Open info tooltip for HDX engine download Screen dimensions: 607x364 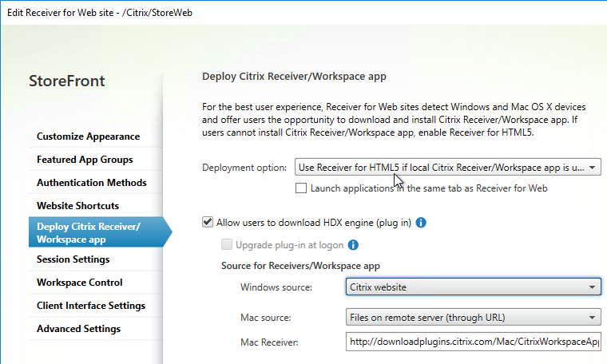[421, 223]
